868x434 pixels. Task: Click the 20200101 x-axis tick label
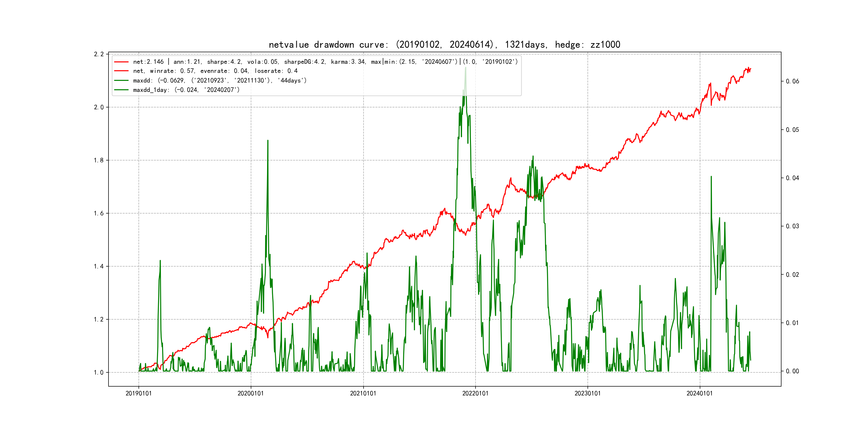251,394
